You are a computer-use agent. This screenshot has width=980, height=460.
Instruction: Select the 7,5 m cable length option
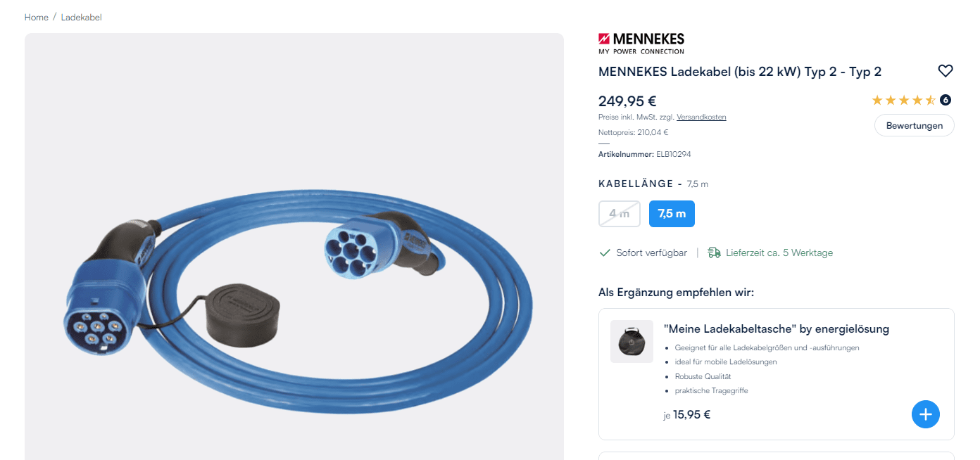click(x=672, y=214)
